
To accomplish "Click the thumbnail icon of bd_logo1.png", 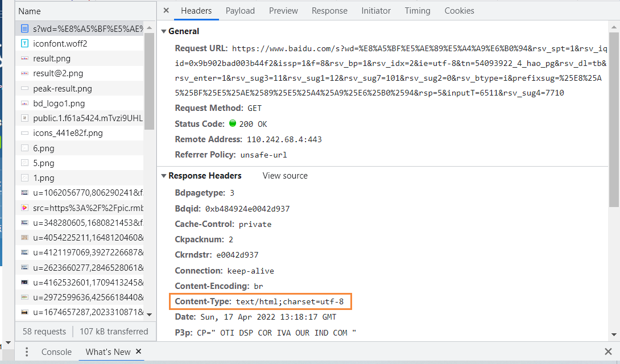I will tap(24, 104).
